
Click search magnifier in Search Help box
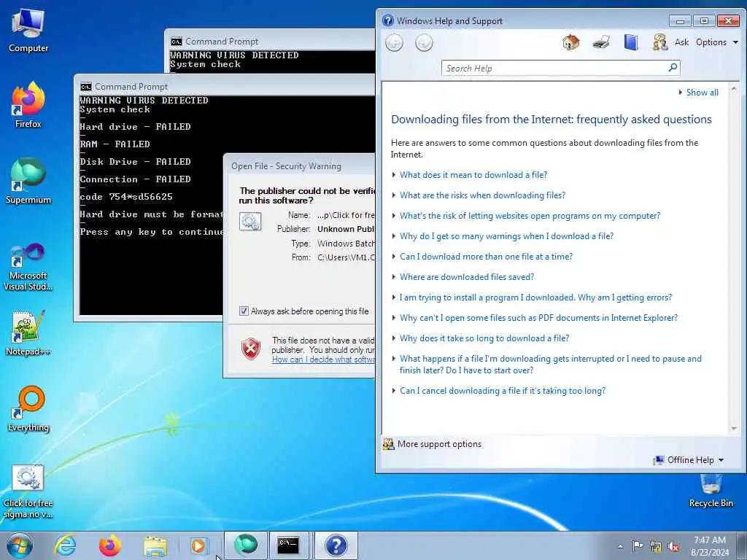(x=673, y=68)
